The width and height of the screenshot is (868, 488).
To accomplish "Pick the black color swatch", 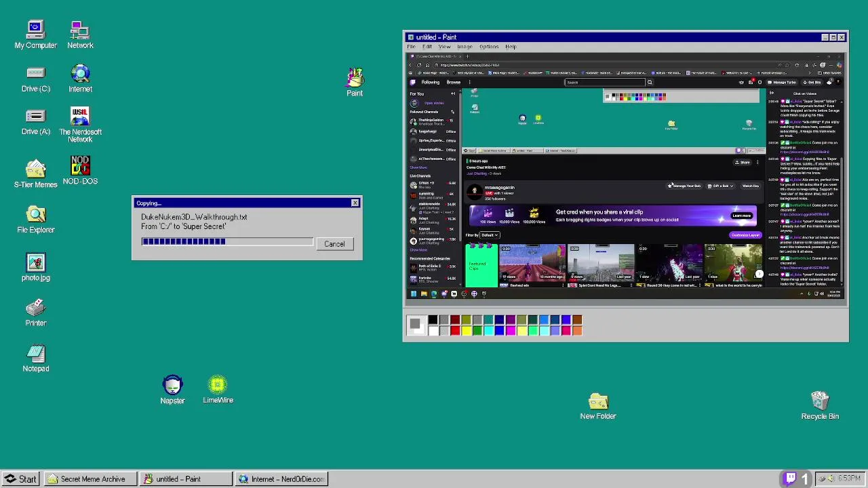I will pyautogui.click(x=433, y=320).
